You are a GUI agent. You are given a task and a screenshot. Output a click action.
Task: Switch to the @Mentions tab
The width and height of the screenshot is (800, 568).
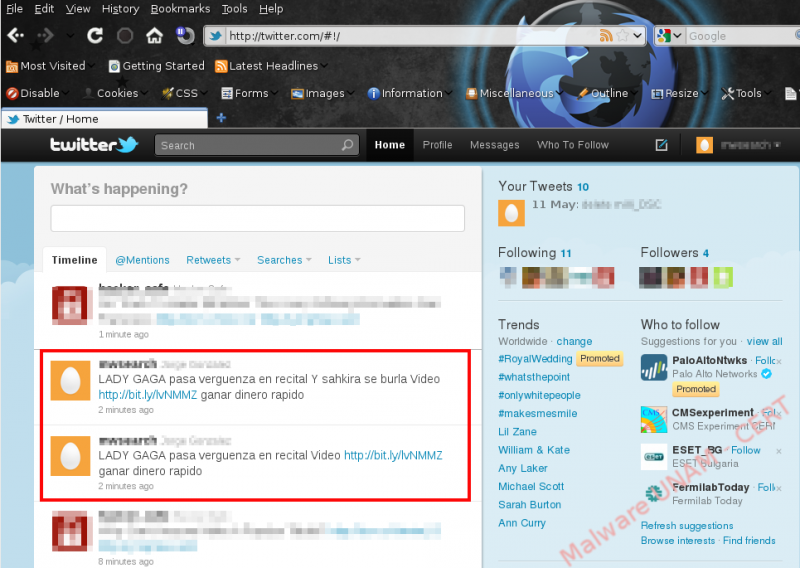[142, 260]
